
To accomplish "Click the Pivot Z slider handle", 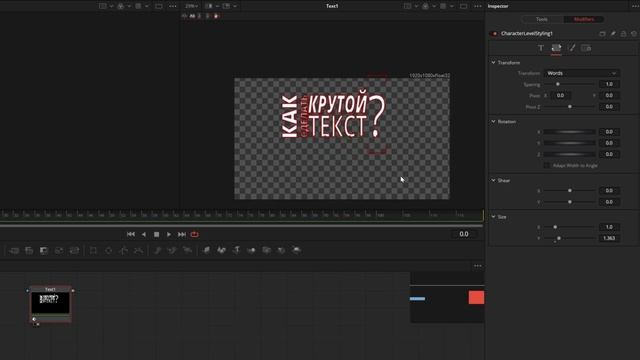I will coord(570,107).
